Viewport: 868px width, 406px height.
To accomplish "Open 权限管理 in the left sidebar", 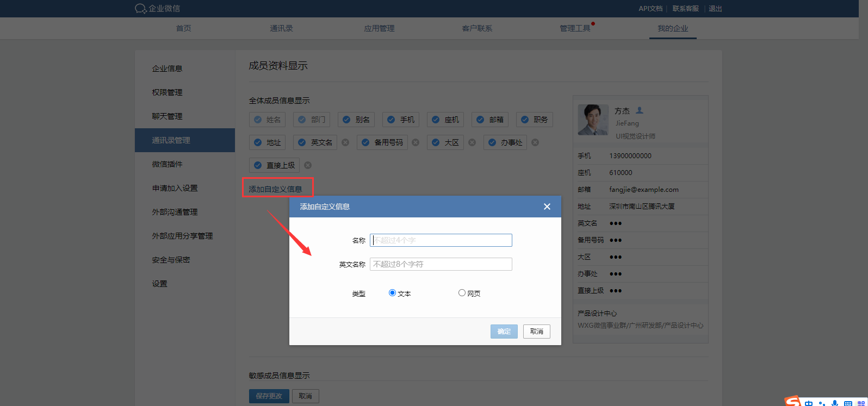I will coord(168,92).
